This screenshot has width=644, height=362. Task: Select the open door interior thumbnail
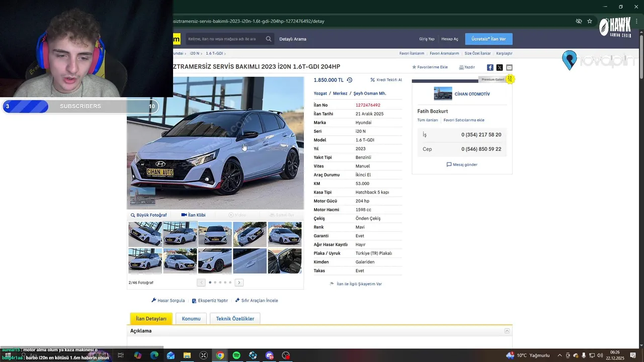click(285, 260)
